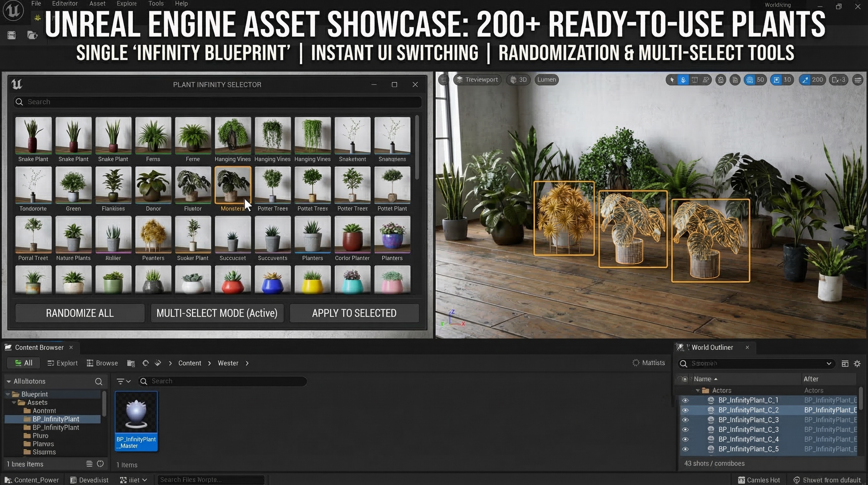Click the plant selector vertical scrollbar
This screenshot has height=485, width=868.
(417, 147)
